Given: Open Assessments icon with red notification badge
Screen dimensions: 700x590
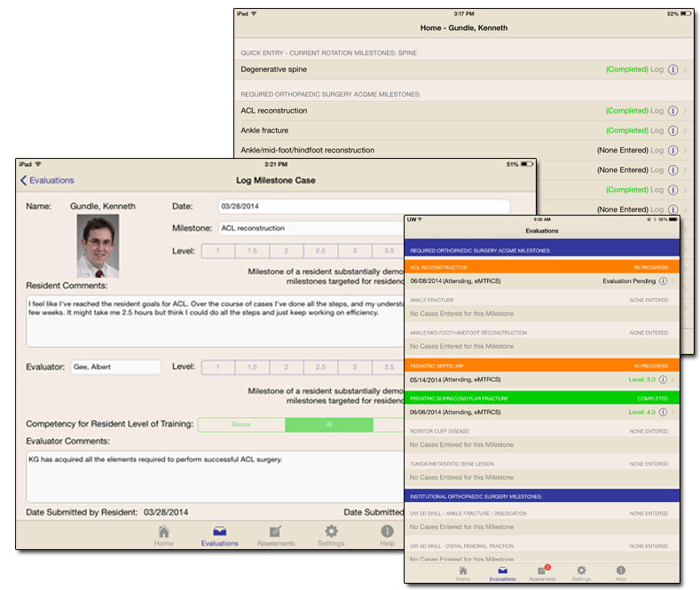Looking at the screenshot, I should pos(542,572).
